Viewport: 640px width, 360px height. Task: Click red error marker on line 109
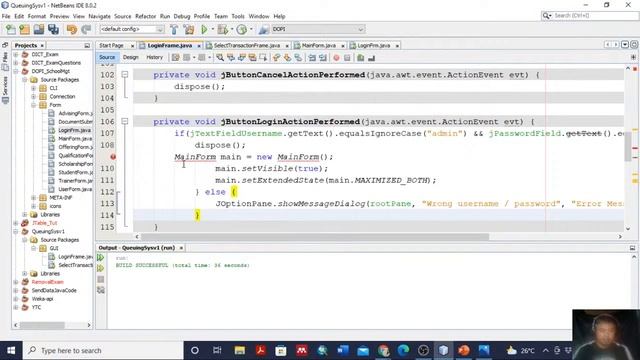113,157
